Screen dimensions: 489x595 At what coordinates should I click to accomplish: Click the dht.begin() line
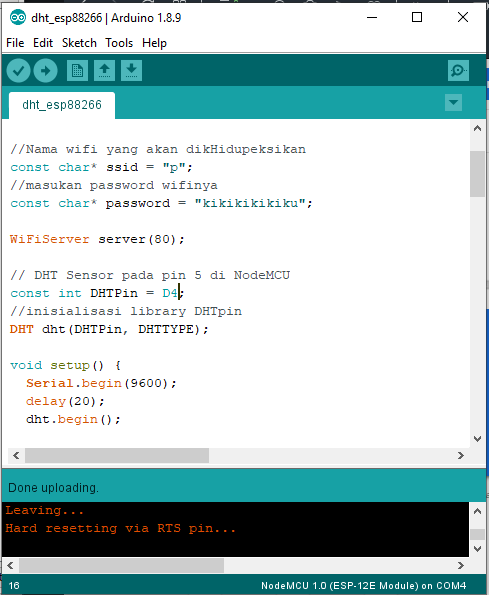[x=73, y=419]
